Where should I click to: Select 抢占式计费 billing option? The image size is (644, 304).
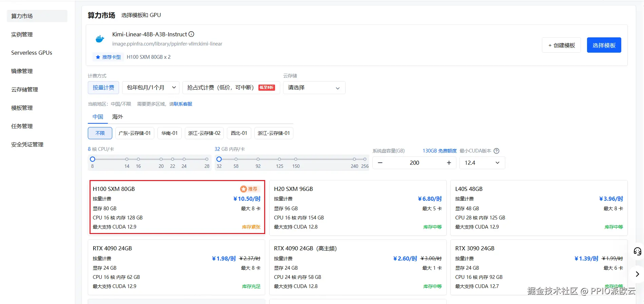coord(231,88)
